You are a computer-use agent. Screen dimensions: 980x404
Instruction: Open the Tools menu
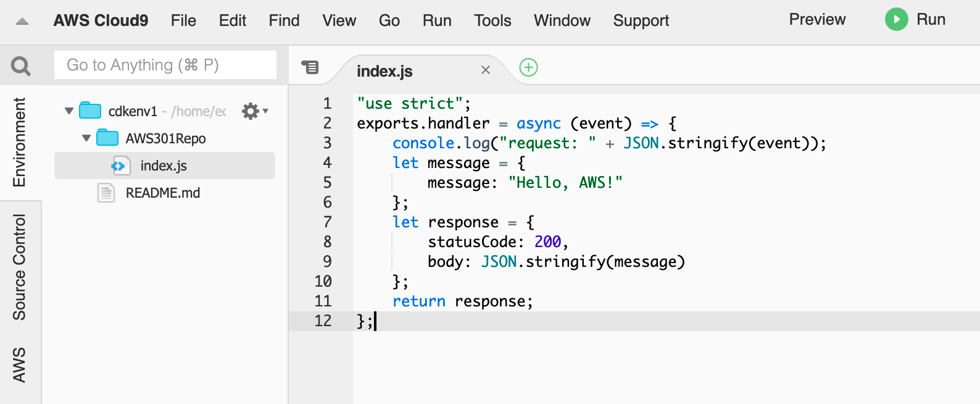(492, 20)
